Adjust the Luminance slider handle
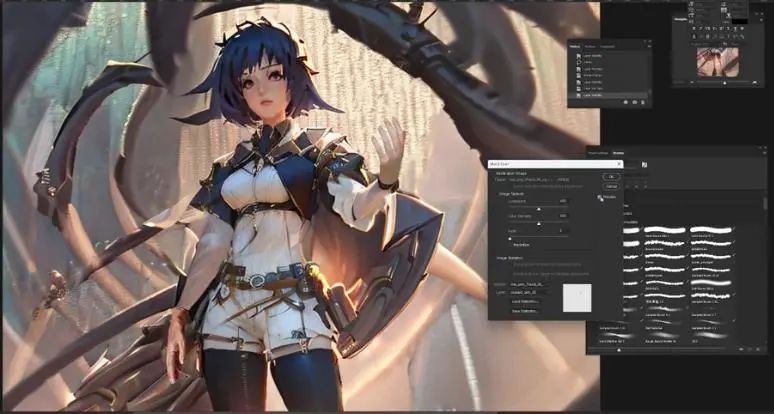Viewport: 774px width, 414px height. coord(539,209)
